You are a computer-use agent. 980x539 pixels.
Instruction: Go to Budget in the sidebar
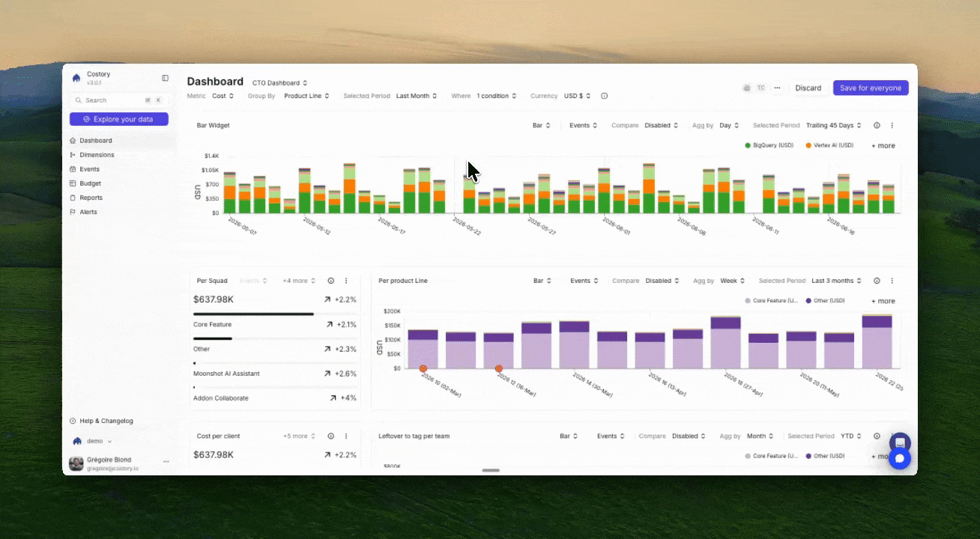[90, 183]
